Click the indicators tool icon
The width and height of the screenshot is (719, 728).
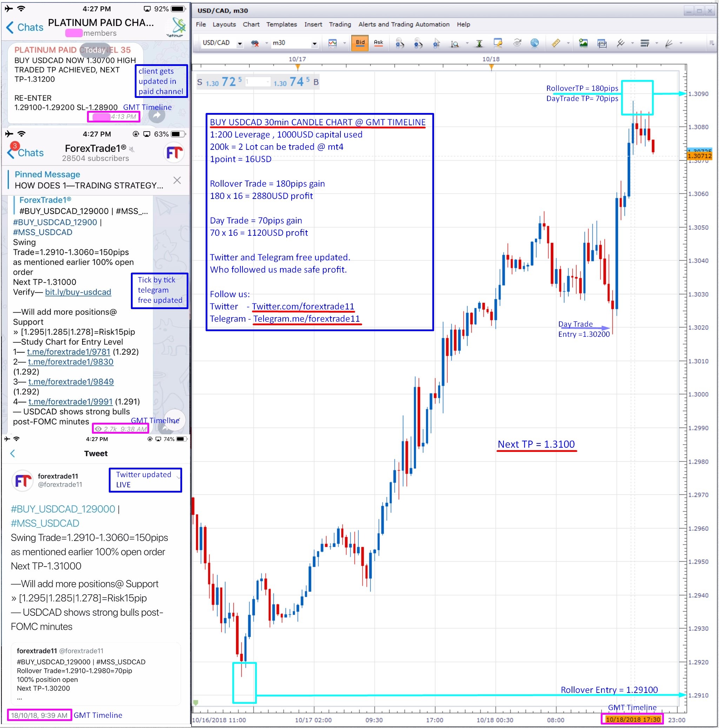coord(620,43)
